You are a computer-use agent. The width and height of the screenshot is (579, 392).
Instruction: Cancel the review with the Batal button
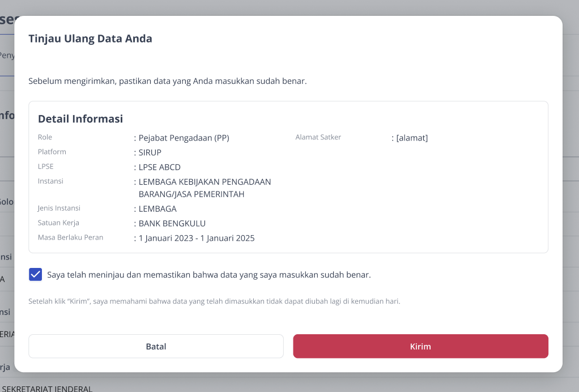pyautogui.click(x=156, y=346)
